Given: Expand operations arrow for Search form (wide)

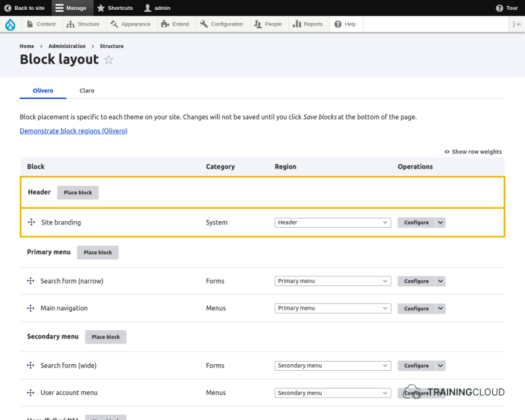Looking at the screenshot, I should click(440, 366).
